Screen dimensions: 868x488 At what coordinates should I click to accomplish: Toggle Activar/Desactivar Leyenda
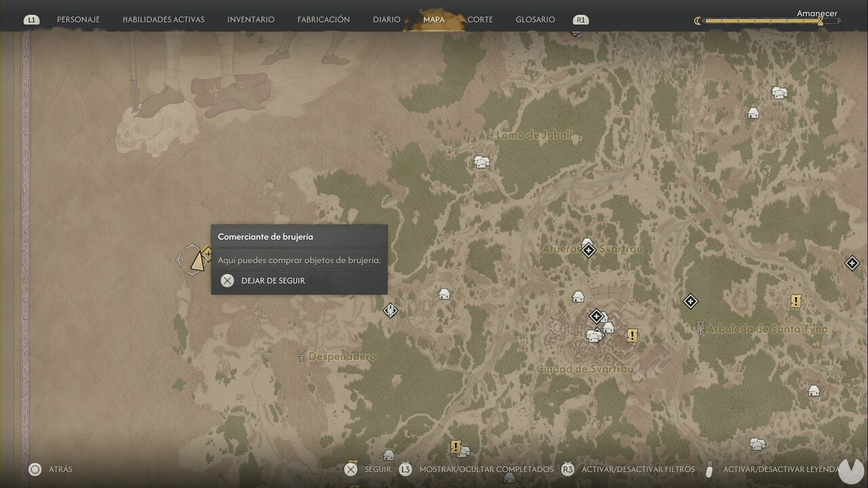click(773, 469)
